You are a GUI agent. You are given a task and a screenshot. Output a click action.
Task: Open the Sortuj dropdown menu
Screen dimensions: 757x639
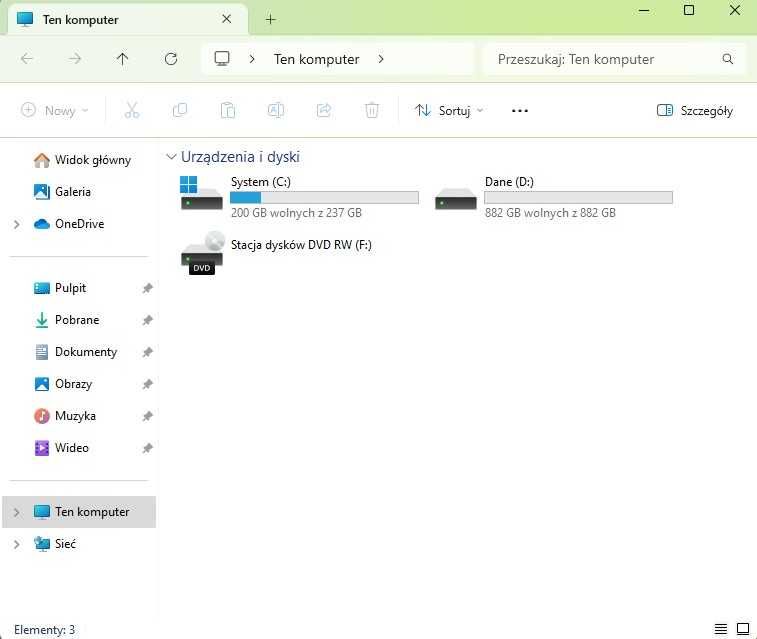[449, 111]
